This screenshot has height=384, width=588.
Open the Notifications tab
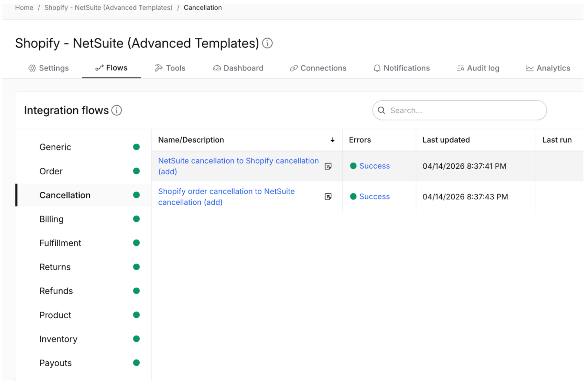click(401, 68)
